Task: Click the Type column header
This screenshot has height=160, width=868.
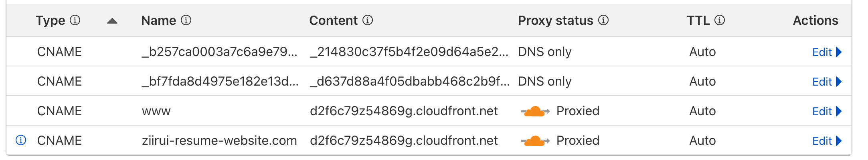Action: click(51, 20)
